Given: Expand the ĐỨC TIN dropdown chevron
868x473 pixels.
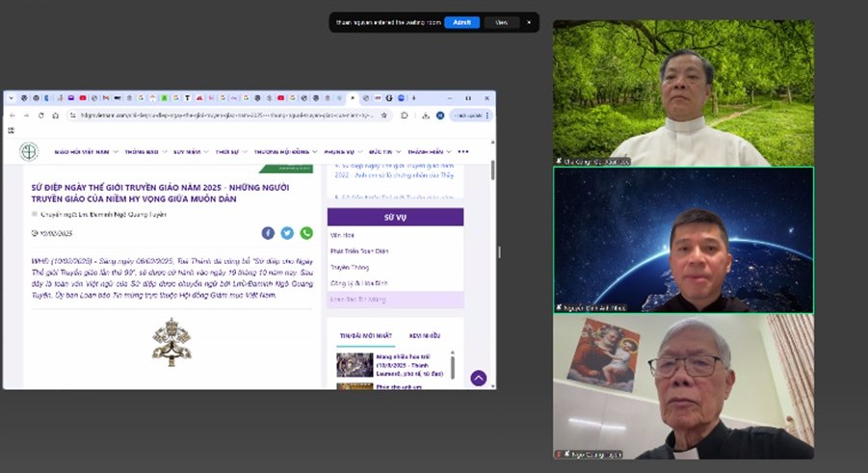Looking at the screenshot, I should click(398, 152).
